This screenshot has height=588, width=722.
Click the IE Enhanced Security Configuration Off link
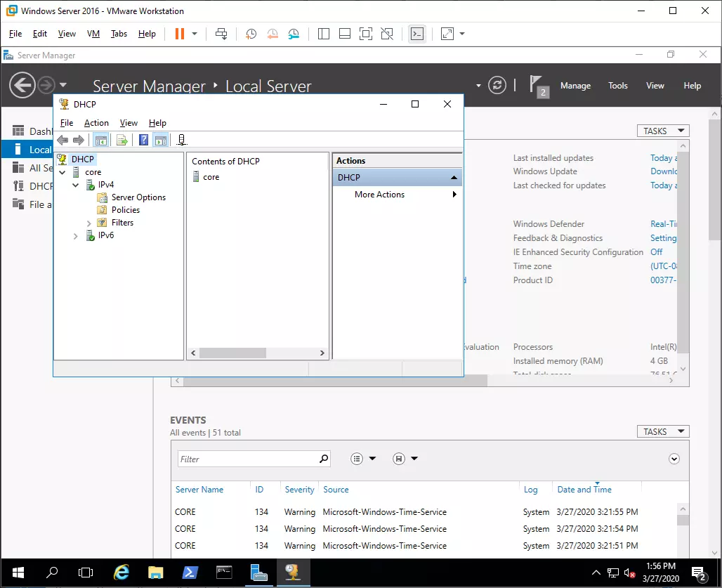point(656,252)
